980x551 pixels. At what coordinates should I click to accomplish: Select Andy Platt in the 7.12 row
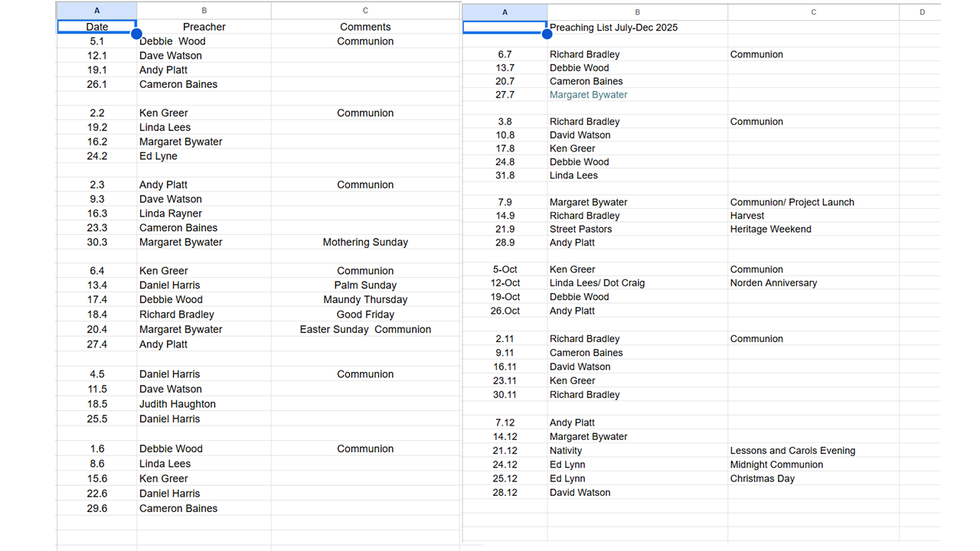pyautogui.click(x=637, y=422)
